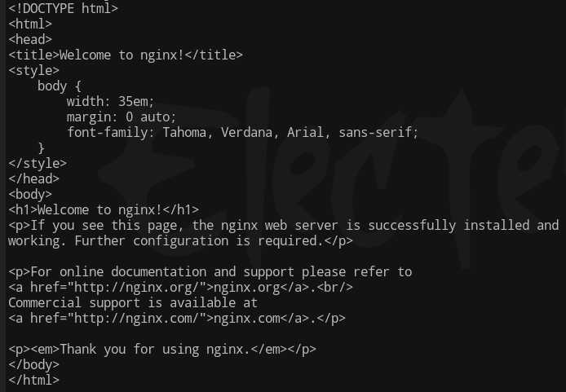Screen dimensions: 566x392
Task: Click the 'Commercial support is available at' line
Action: coord(133,303)
